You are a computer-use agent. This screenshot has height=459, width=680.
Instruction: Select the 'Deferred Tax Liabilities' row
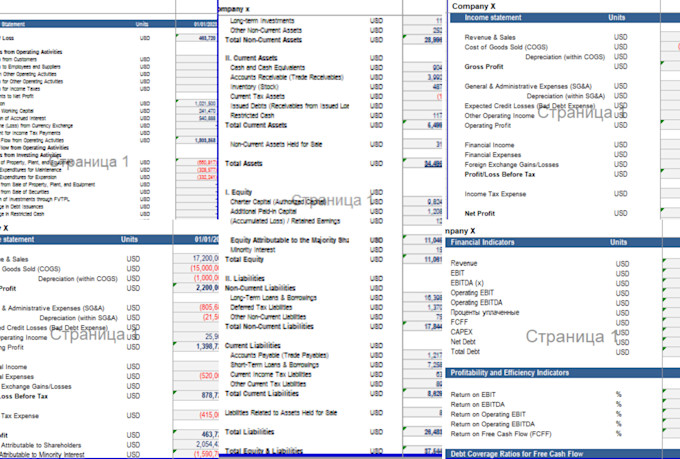(x=261, y=307)
